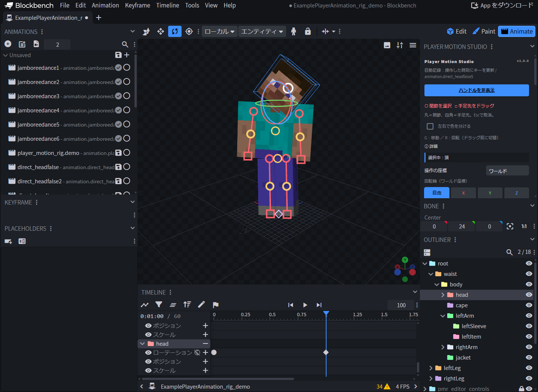Toggle visibility of head bone
Image resolution: width=538 pixels, height=392 pixels.
(x=529, y=295)
